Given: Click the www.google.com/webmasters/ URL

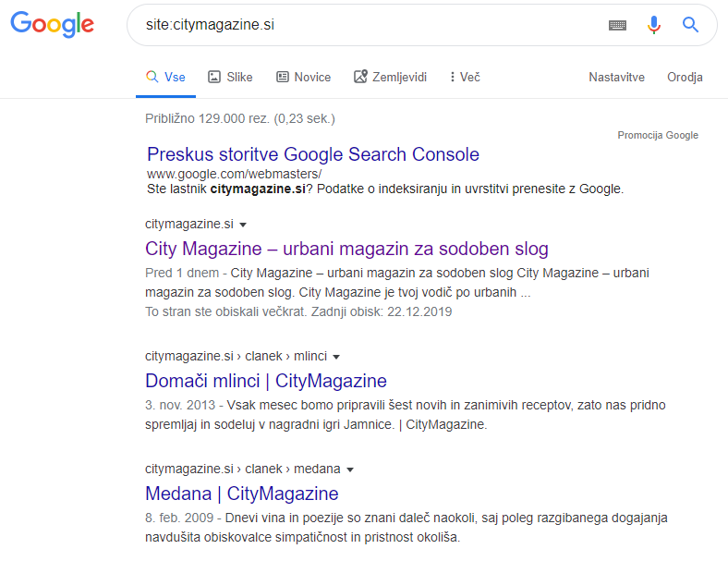Looking at the screenshot, I should pos(234,174).
